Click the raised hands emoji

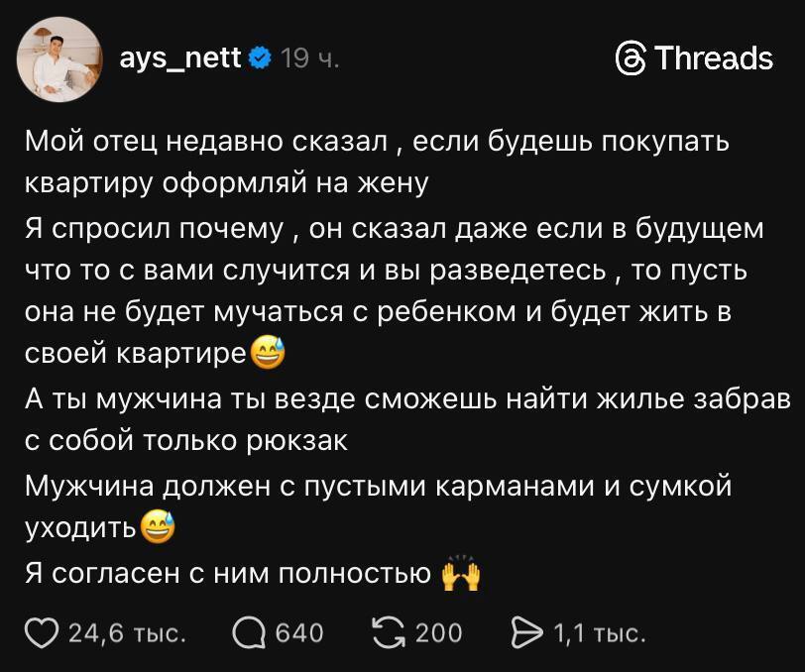click(461, 573)
